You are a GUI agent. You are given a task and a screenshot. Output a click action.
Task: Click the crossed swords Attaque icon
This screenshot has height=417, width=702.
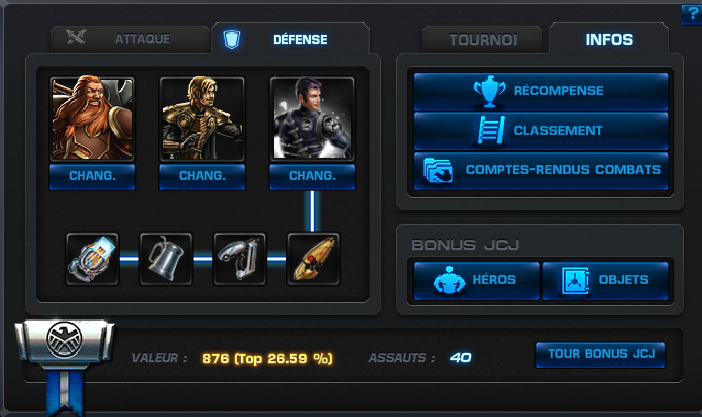[x=76, y=36]
